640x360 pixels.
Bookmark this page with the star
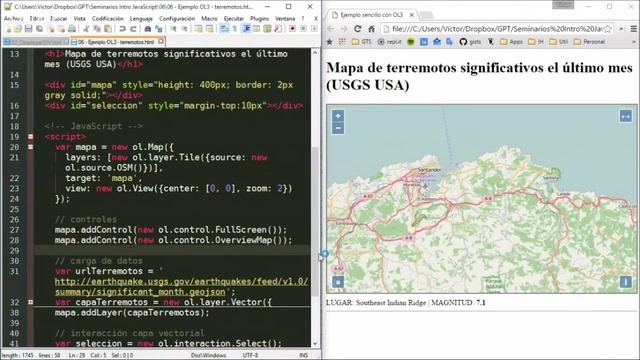[608, 29]
